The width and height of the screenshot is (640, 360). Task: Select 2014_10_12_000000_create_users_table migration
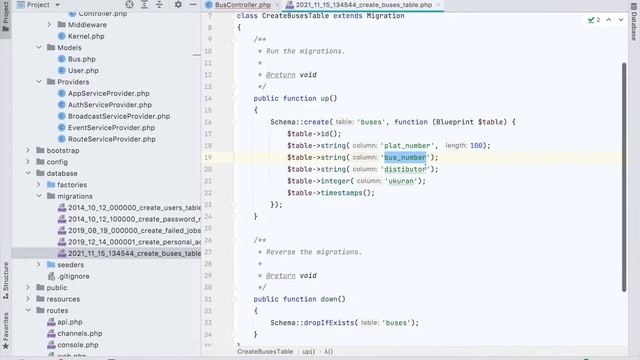pos(134,207)
